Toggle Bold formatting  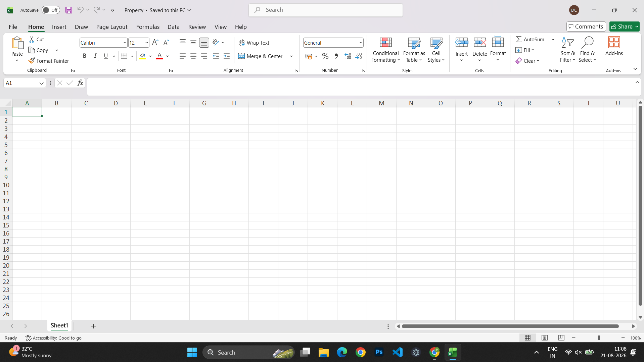click(85, 56)
